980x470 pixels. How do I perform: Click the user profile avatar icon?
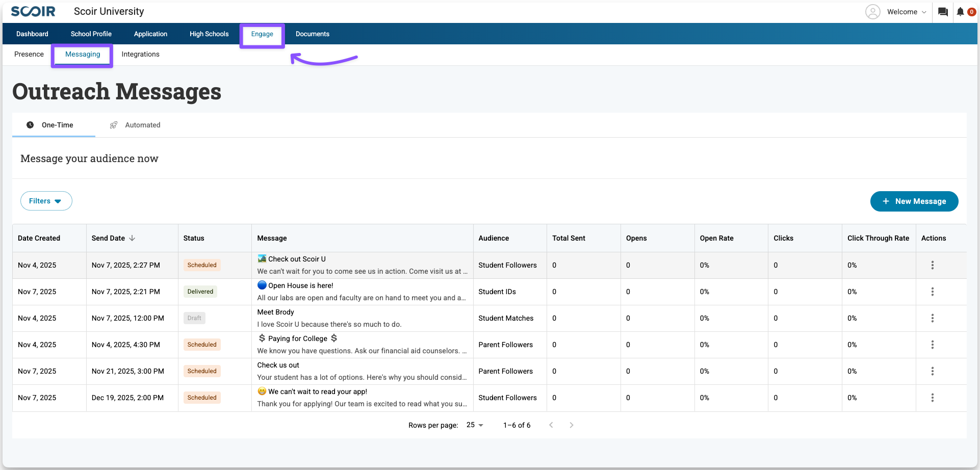tap(872, 12)
